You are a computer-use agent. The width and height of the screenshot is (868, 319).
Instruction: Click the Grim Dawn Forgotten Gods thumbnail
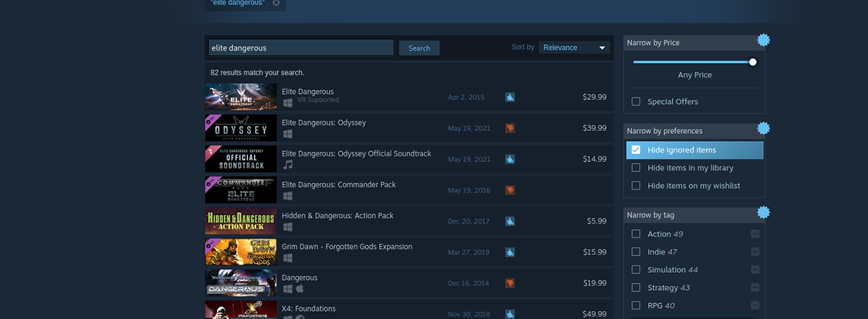tap(241, 252)
